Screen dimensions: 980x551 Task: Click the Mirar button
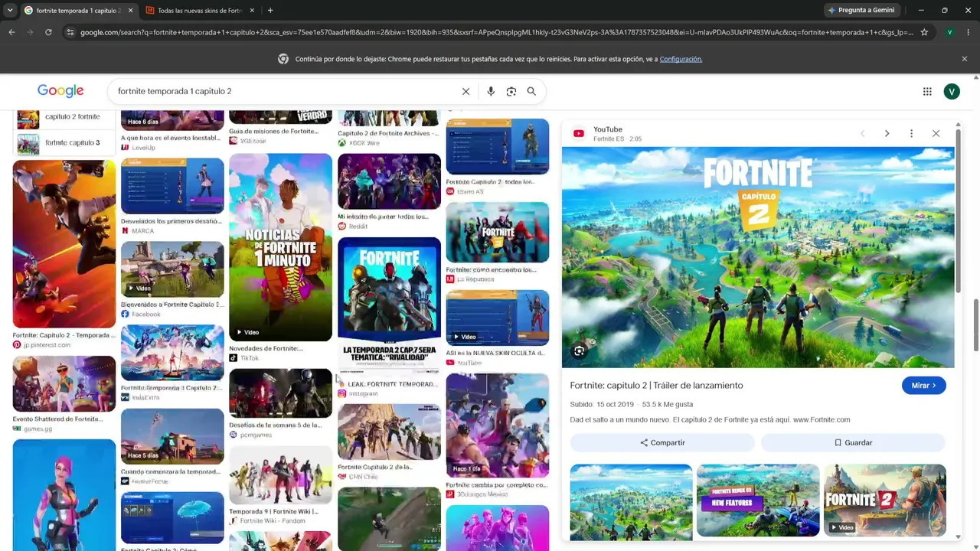click(x=923, y=386)
